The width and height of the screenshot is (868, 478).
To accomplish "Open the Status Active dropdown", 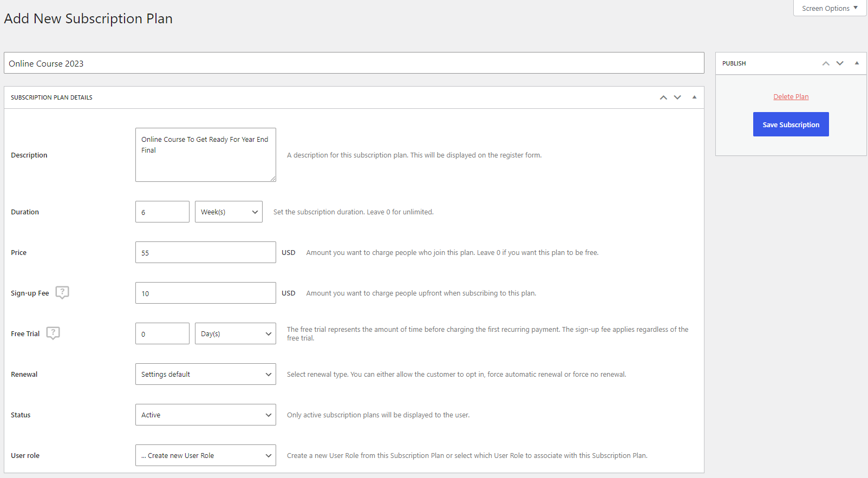I will [206, 415].
